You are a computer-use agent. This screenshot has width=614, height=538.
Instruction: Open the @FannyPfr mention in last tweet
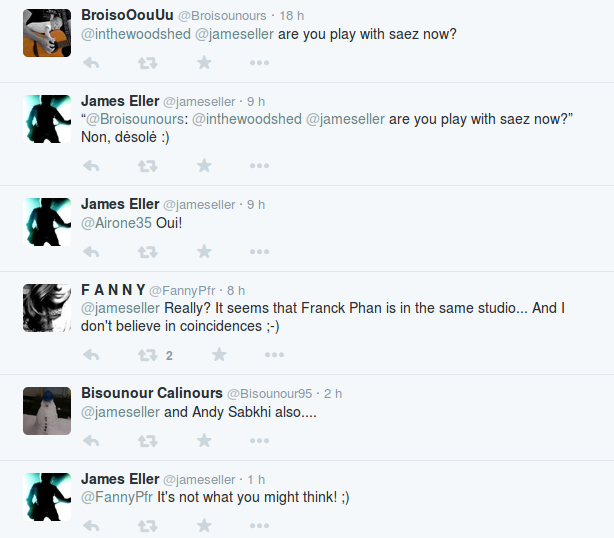[116, 497]
